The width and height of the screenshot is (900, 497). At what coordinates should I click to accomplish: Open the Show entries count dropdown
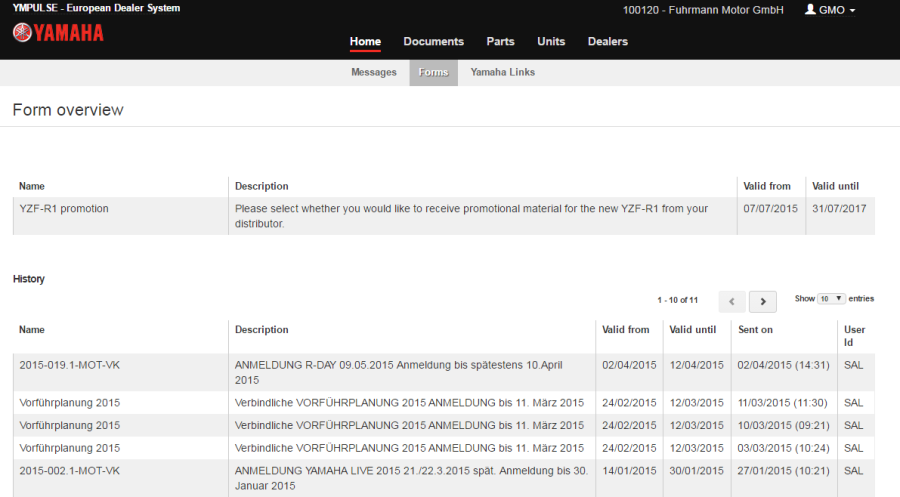[831, 298]
